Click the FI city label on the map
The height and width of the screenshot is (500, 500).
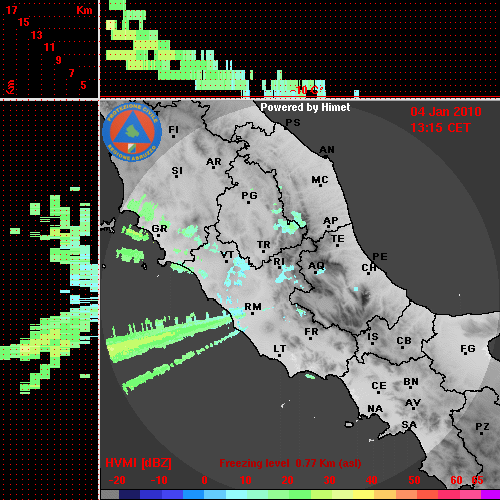[173, 129]
